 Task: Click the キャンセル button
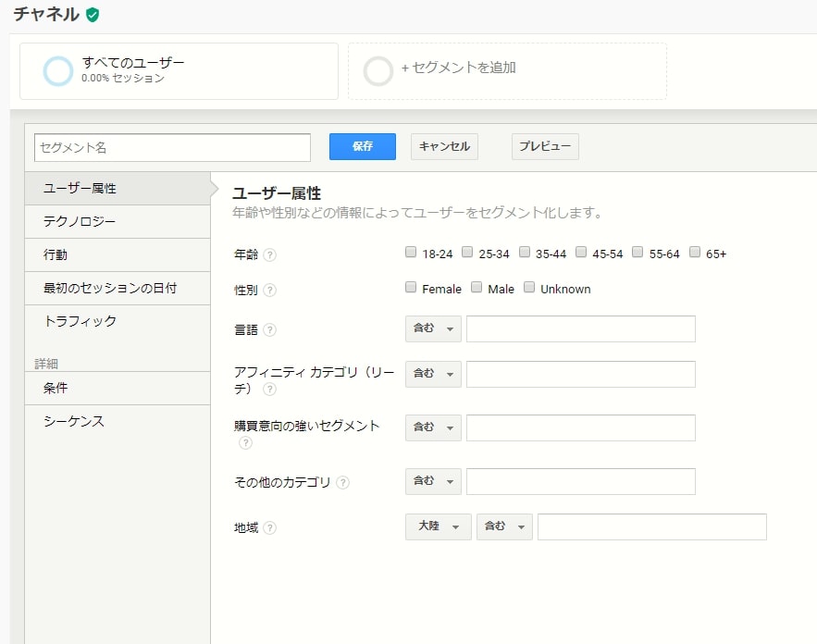coord(444,146)
